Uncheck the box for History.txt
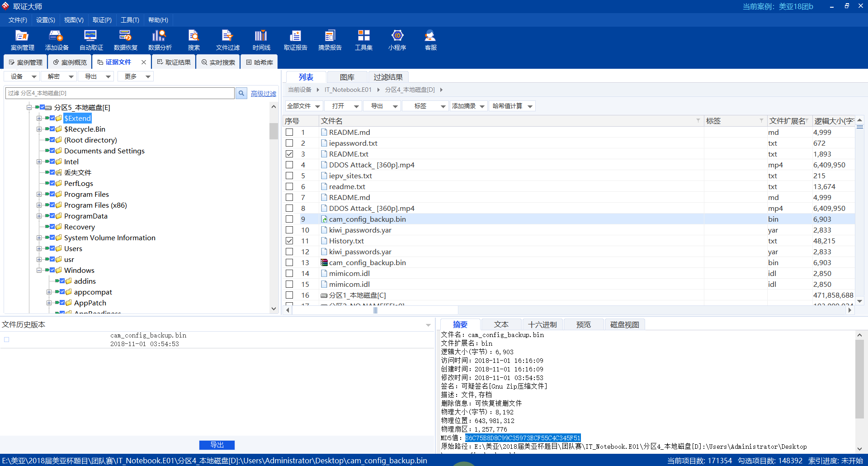This screenshot has width=868, height=466. click(289, 241)
